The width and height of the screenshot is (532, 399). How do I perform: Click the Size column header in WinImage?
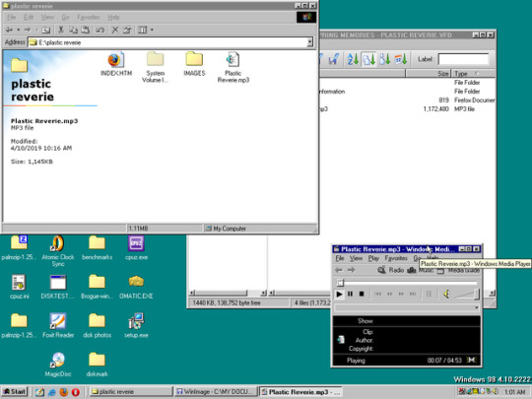click(x=429, y=73)
